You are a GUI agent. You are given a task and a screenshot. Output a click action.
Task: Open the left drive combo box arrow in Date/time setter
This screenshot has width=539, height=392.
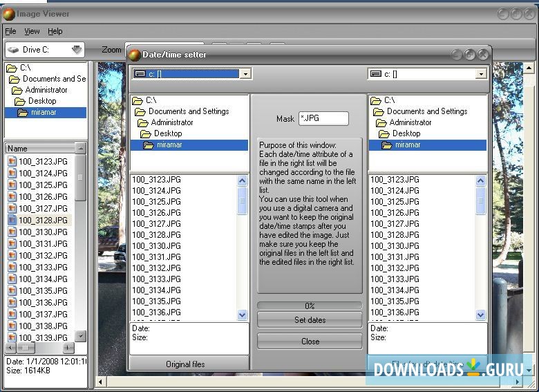click(x=245, y=73)
